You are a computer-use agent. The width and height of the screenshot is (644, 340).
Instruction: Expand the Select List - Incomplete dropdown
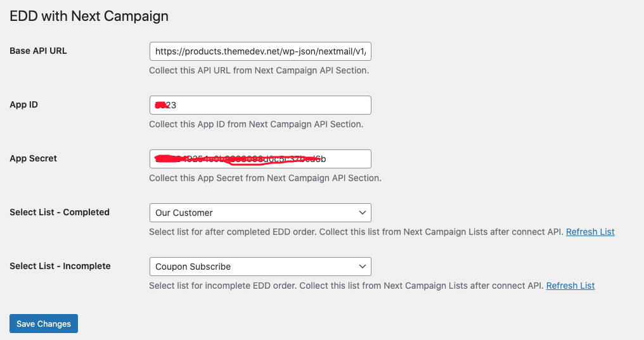point(260,267)
